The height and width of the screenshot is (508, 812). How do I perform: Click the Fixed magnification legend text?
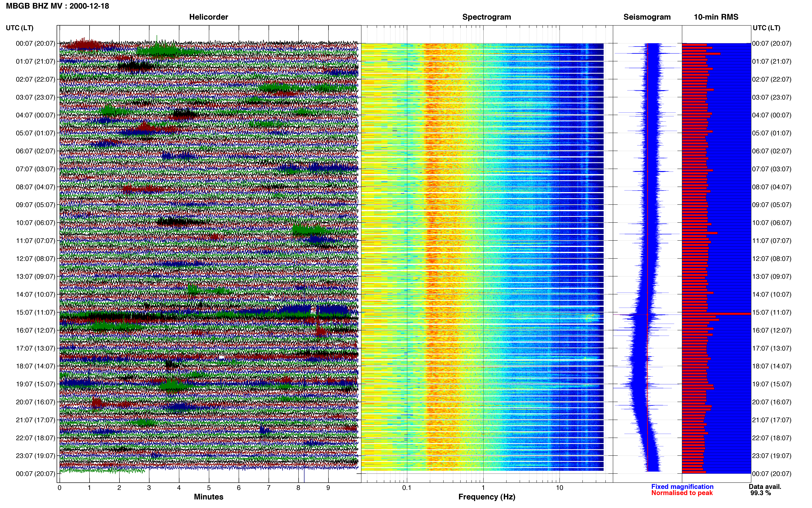point(682,486)
